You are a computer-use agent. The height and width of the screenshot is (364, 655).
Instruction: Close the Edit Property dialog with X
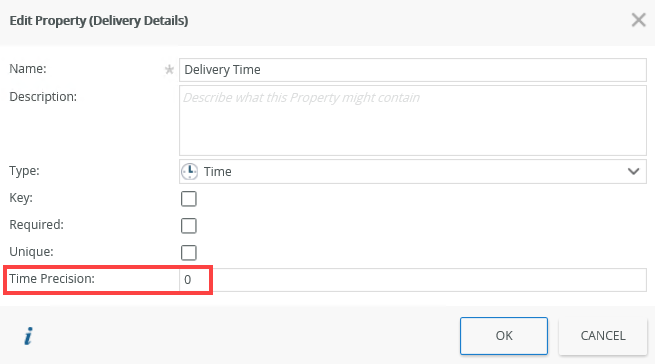click(x=638, y=20)
